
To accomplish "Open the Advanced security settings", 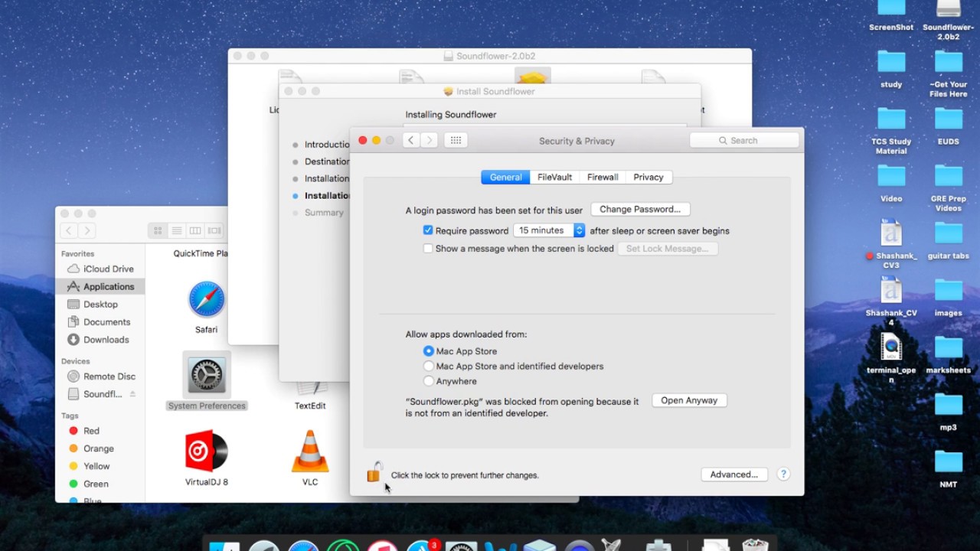I will [x=733, y=474].
